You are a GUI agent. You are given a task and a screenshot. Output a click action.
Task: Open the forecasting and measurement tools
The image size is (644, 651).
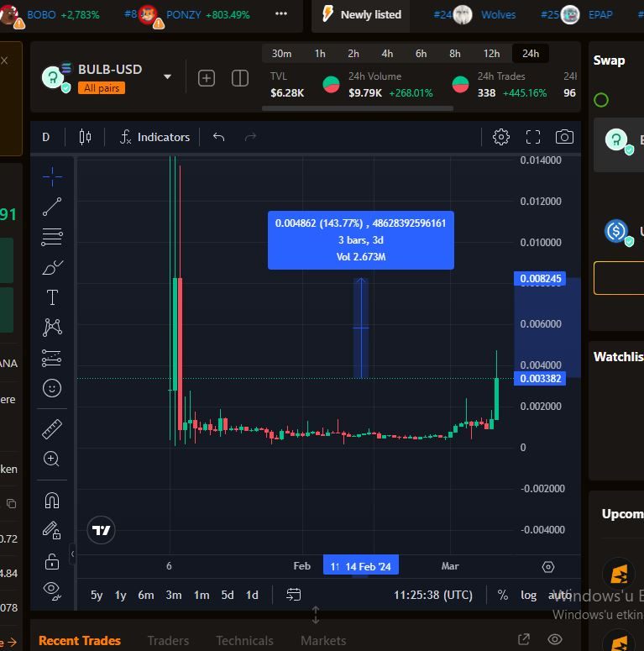(x=52, y=358)
